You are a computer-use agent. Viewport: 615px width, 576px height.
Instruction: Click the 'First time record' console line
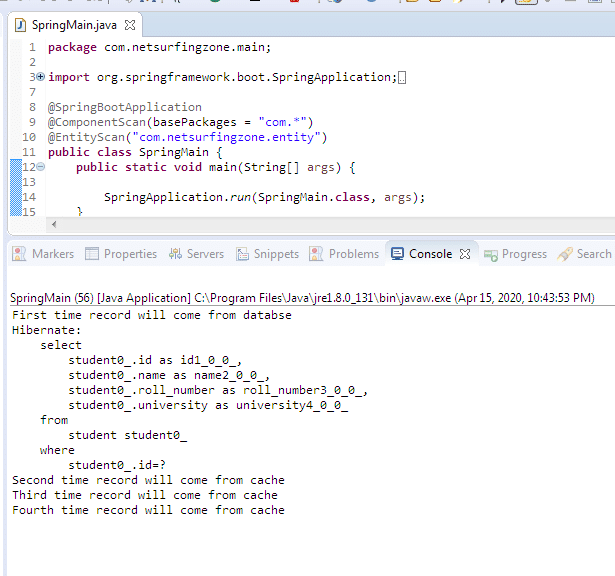click(x=152, y=315)
